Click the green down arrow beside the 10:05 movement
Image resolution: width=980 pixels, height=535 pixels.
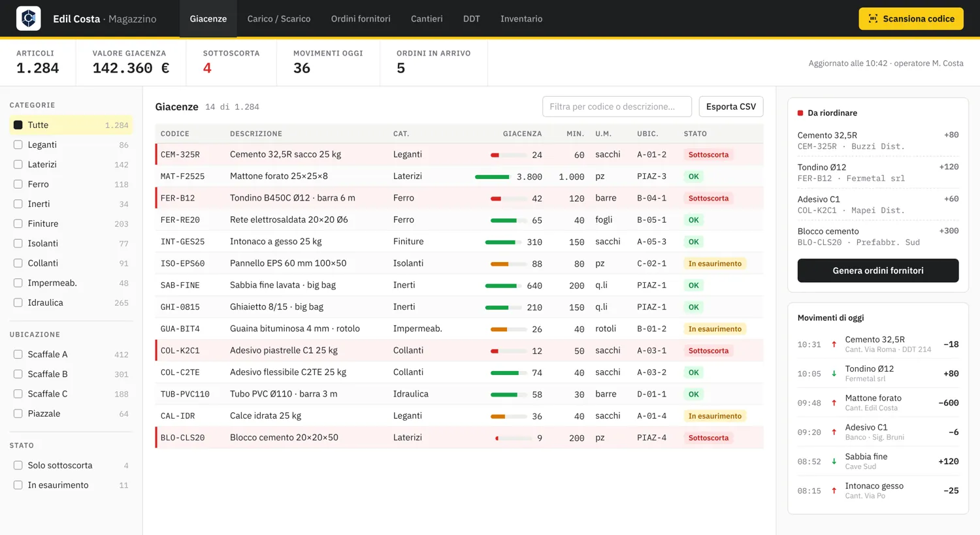click(834, 374)
